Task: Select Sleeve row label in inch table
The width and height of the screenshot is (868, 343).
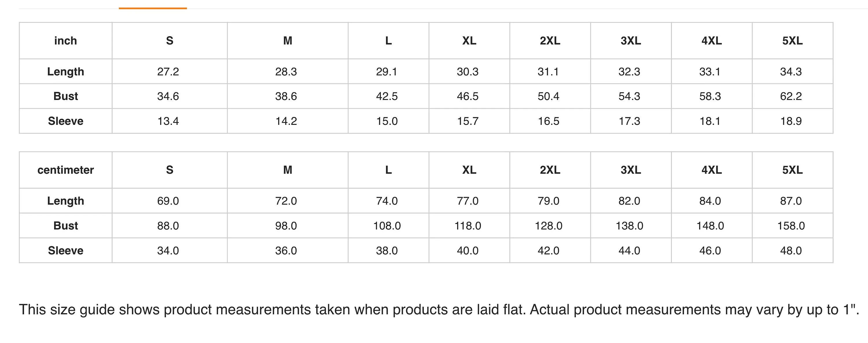Action: point(66,121)
